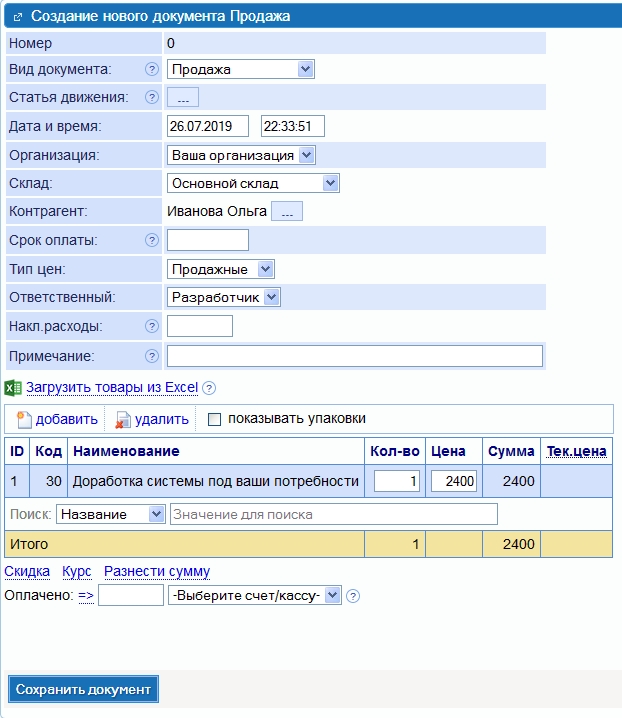622x718 pixels.
Task: Open the Склад dropdown (Основной склад)
Action: [253, 183]
